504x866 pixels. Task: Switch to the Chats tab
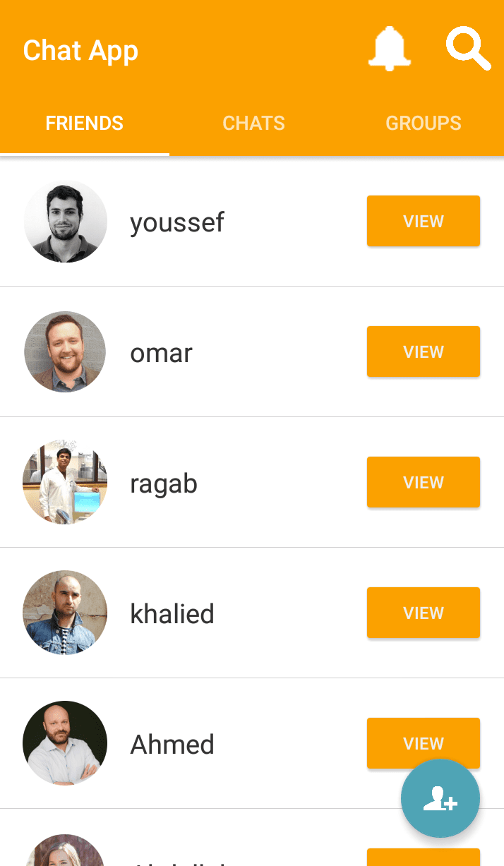pos(253,124)
